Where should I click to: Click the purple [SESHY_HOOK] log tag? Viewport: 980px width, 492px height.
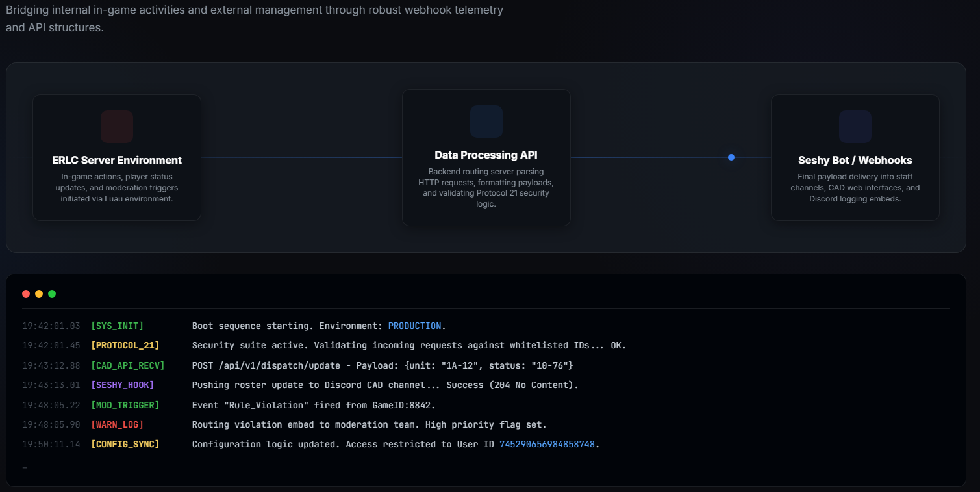click(123, 385)
